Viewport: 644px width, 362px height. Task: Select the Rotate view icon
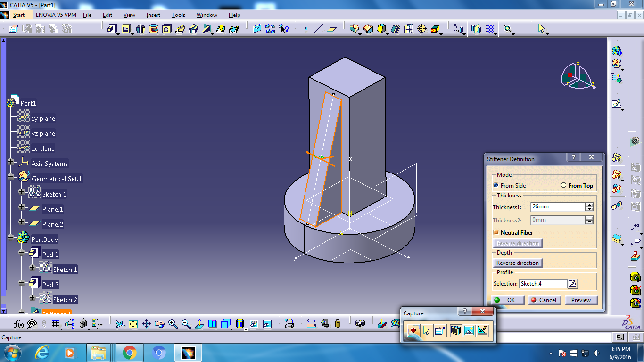coord(159,323)
